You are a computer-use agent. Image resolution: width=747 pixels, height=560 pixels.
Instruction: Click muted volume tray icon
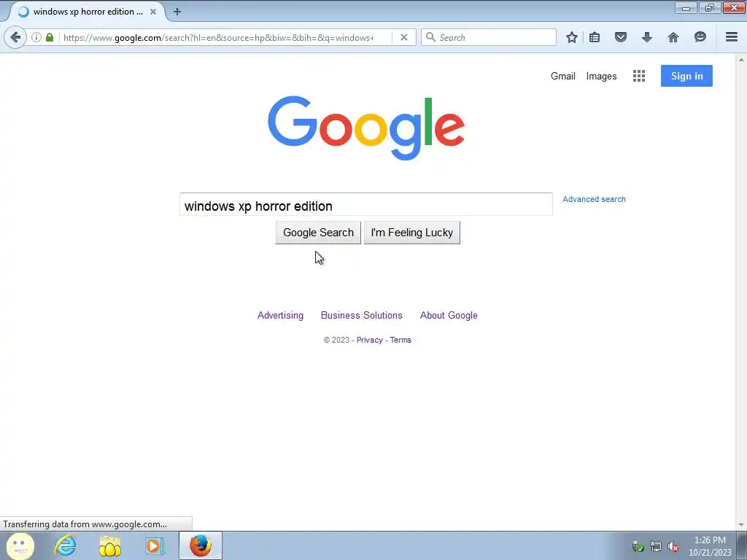[x=673, y=547]
